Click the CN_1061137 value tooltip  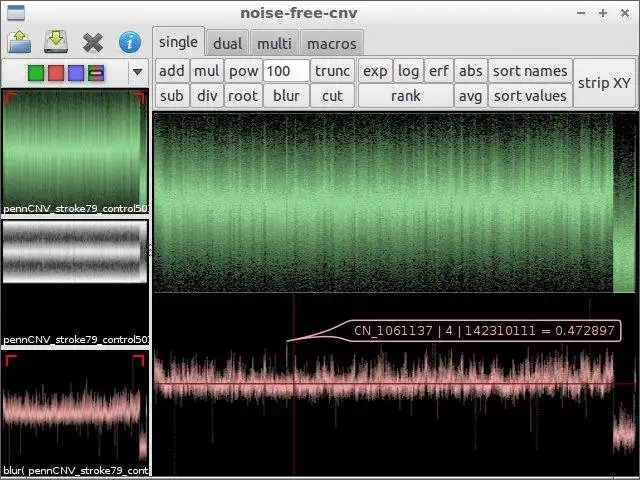pyautogui.click(x=484, y=331)
